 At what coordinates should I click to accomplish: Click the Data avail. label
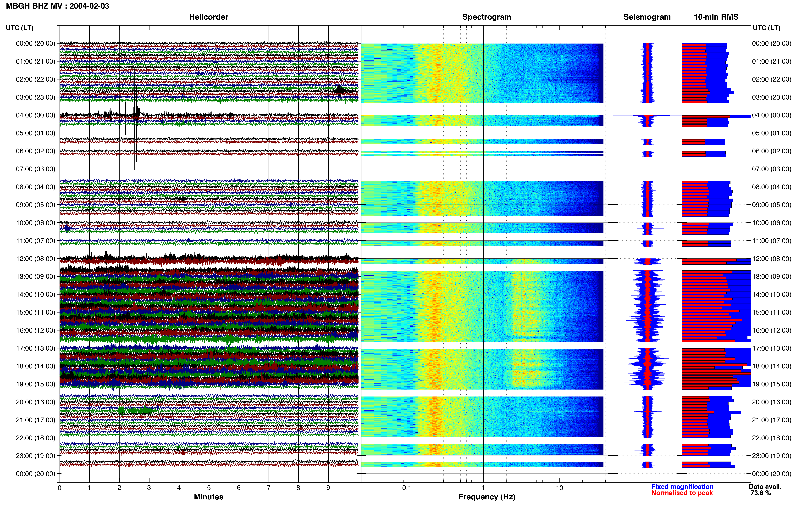(765, 486)
